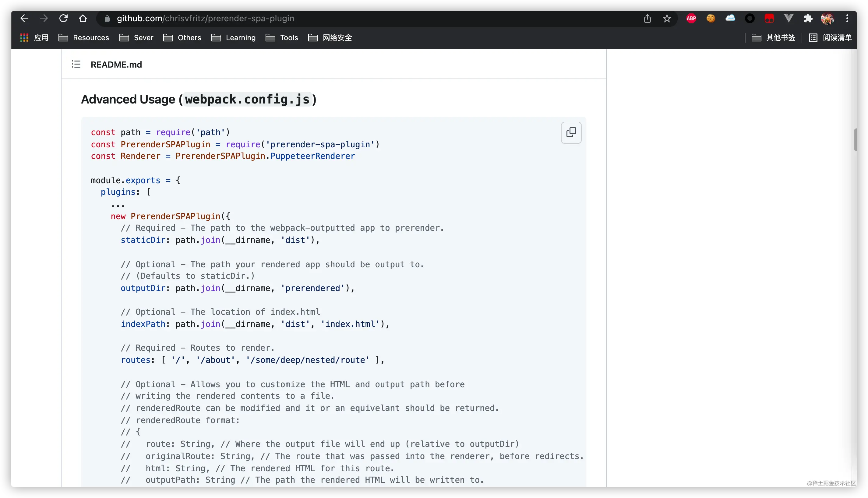Click the page refresh icon
This screenshot has height=498, width=868.
(x=63, y=19)
